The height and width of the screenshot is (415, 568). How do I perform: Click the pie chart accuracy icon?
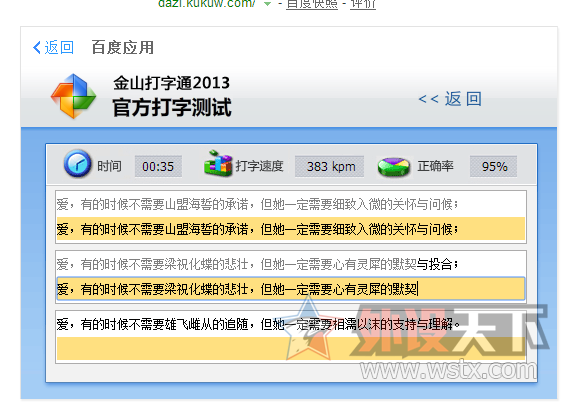click(x=394, y=167)
